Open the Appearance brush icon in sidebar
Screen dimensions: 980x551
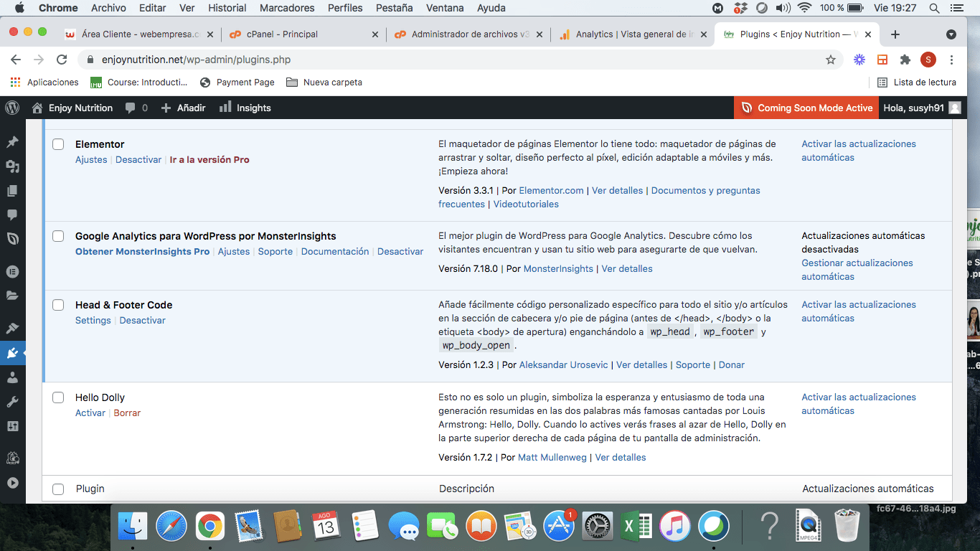click(12, 328)
